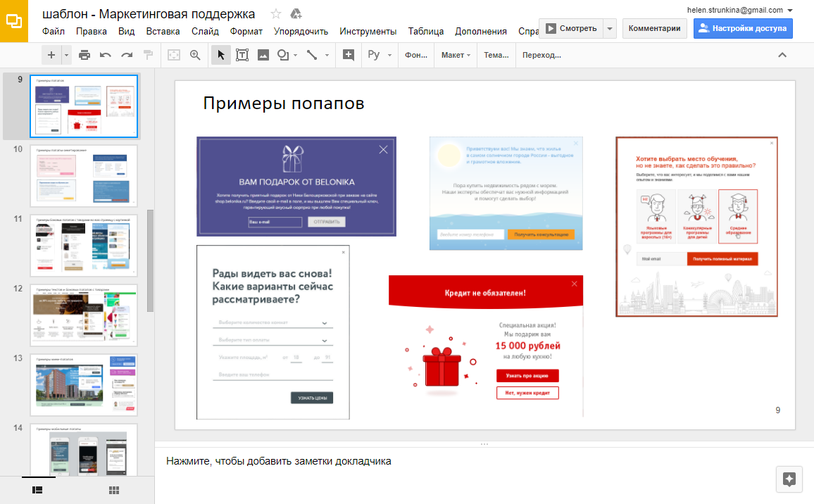The height and width of the screenshot is (504, 814).
Task: Click the Print icon
Action: pos(84,54)
